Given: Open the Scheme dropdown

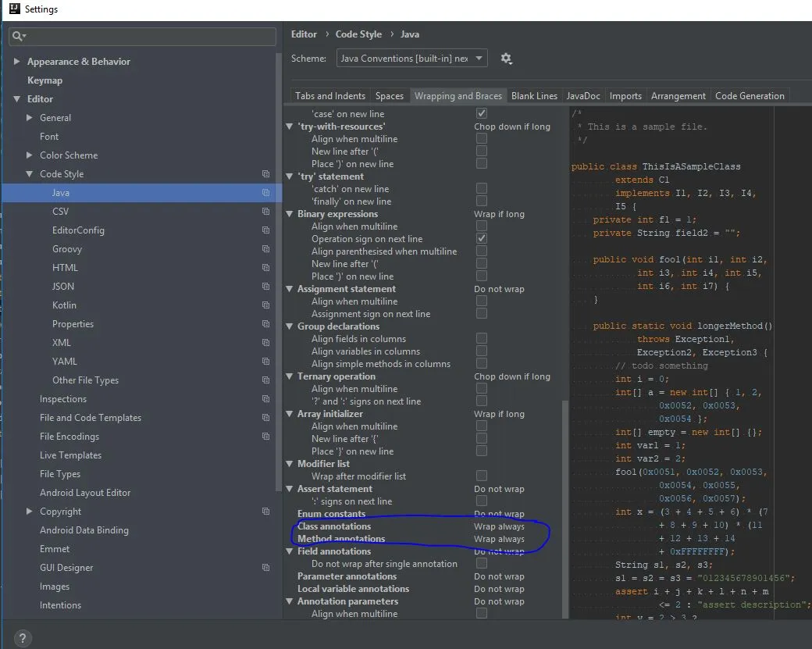Looking at the screenshot, I should point(412,59).
